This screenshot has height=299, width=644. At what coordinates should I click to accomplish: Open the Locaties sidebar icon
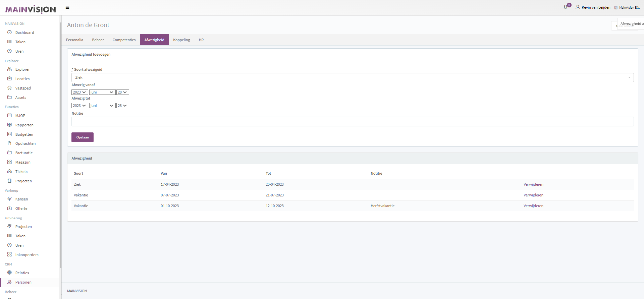pos(9,79)
